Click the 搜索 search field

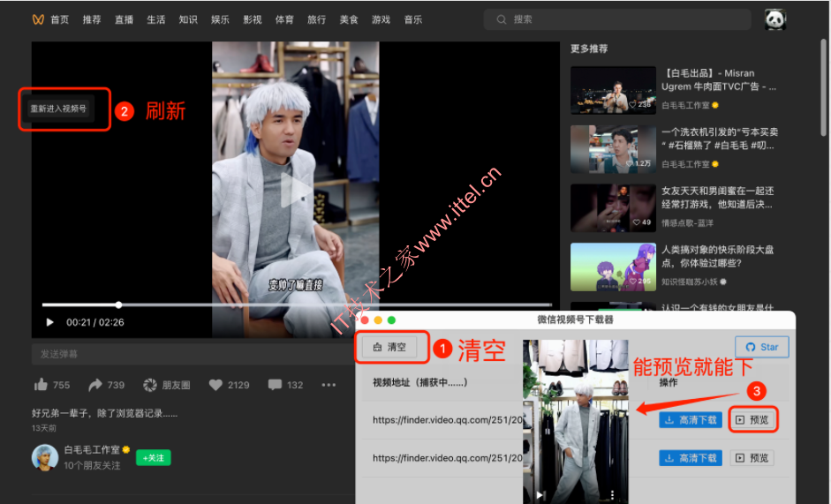(x=617, y=19)
